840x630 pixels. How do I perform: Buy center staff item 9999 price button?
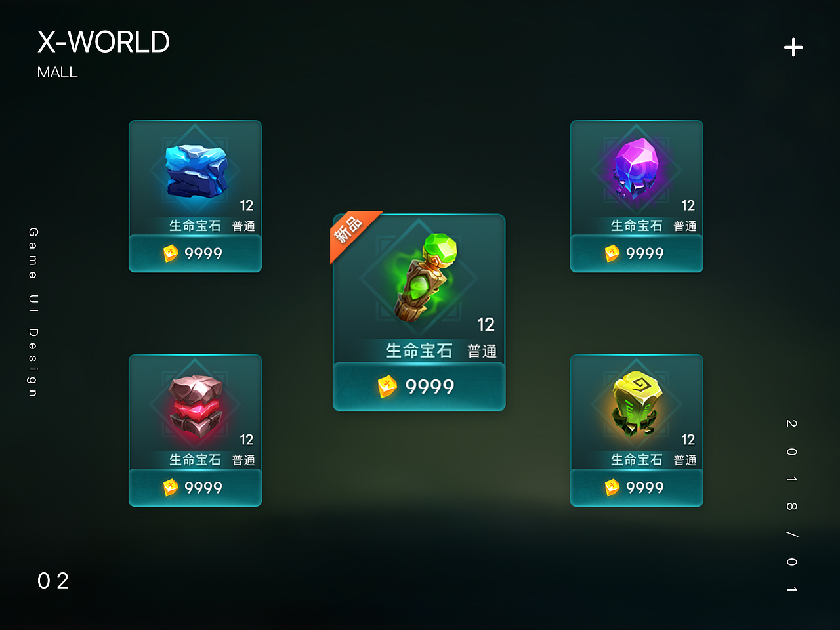419,387
